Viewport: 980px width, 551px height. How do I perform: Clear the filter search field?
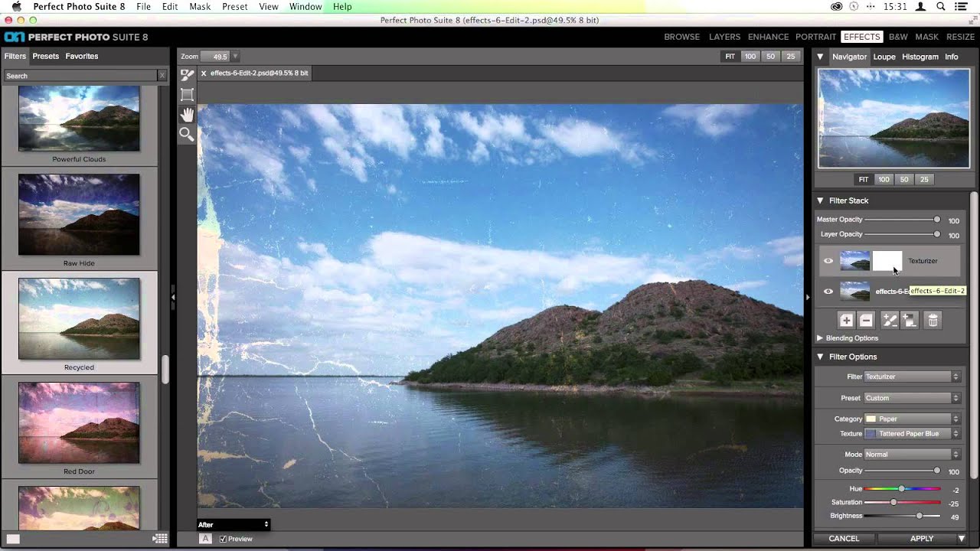[162, 76]
